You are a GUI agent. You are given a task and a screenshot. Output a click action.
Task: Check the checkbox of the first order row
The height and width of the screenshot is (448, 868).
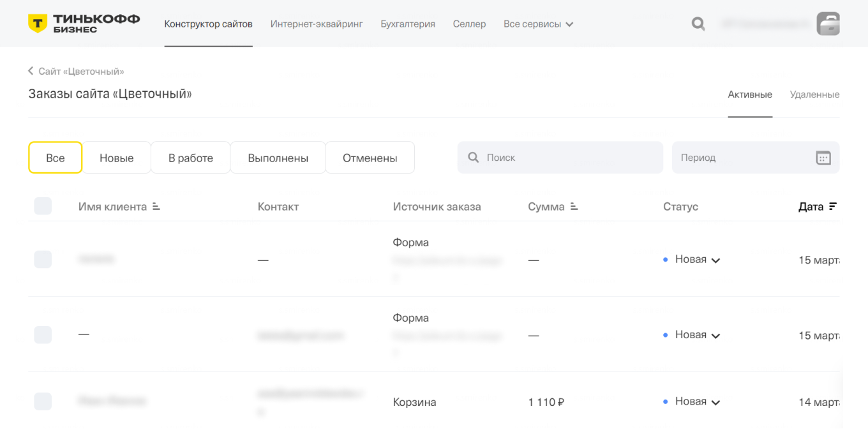click(x=43, y=259)
